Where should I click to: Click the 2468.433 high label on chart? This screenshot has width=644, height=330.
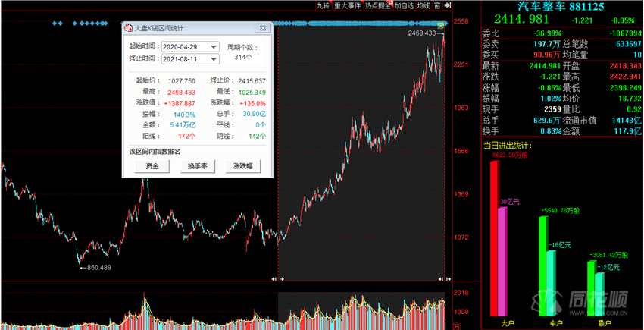[x=422, y=33]
